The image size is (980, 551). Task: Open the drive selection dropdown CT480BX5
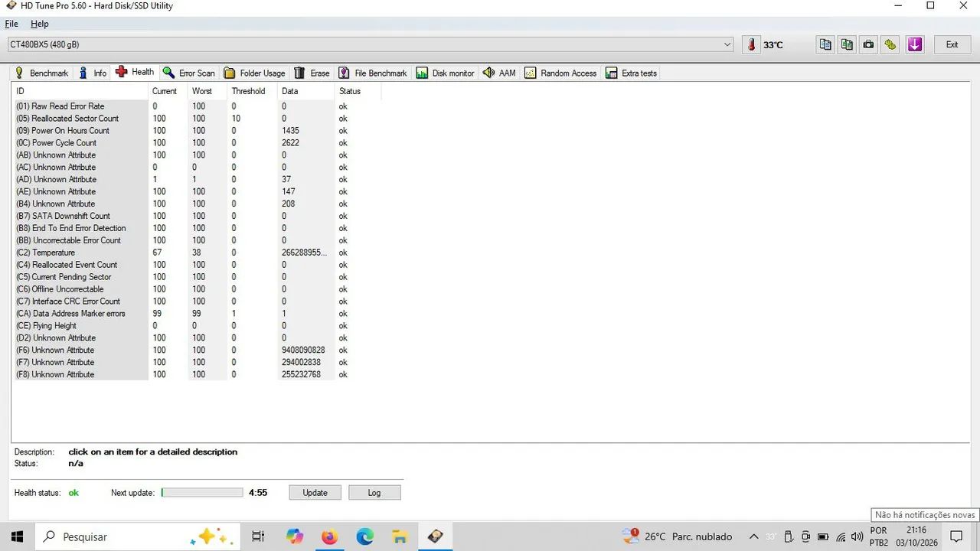coord(371,45)
